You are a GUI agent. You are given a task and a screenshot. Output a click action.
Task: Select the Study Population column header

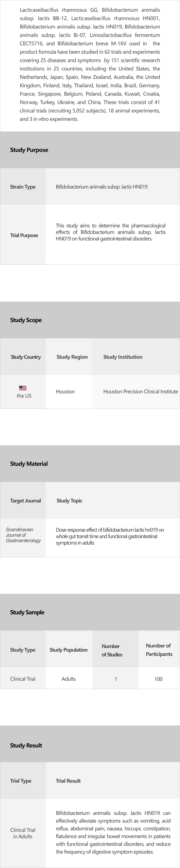[x=68, y=650]
